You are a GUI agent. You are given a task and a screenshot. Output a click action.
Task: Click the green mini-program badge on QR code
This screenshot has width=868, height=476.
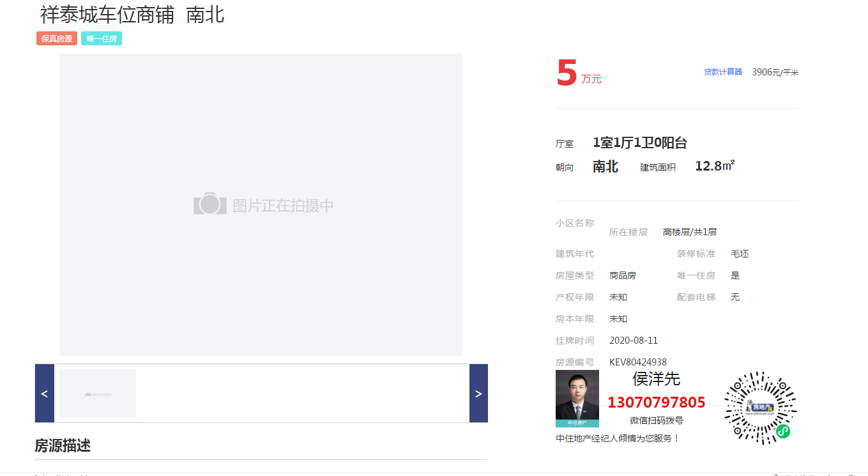782,431
